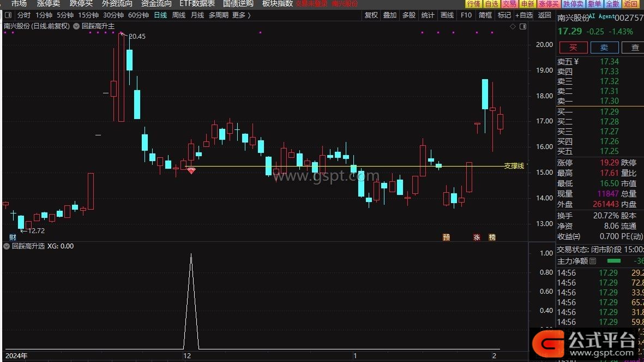Switch to the 分时 chart tab
This screenshot has width=644, height=362.
(x=24, y=15)
